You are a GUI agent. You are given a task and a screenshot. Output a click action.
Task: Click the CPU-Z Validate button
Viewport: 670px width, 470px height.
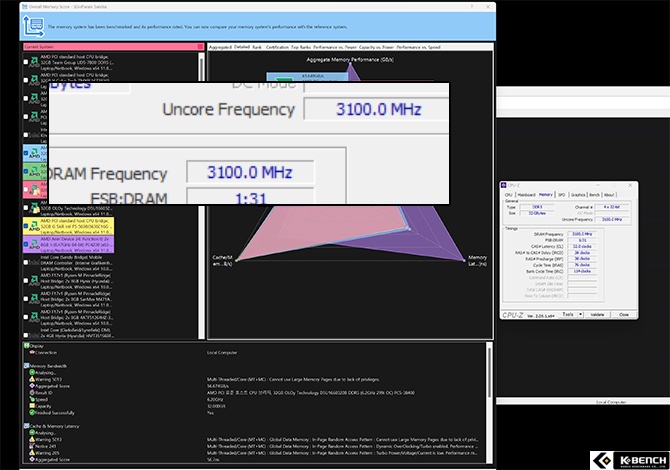(597, 314)
